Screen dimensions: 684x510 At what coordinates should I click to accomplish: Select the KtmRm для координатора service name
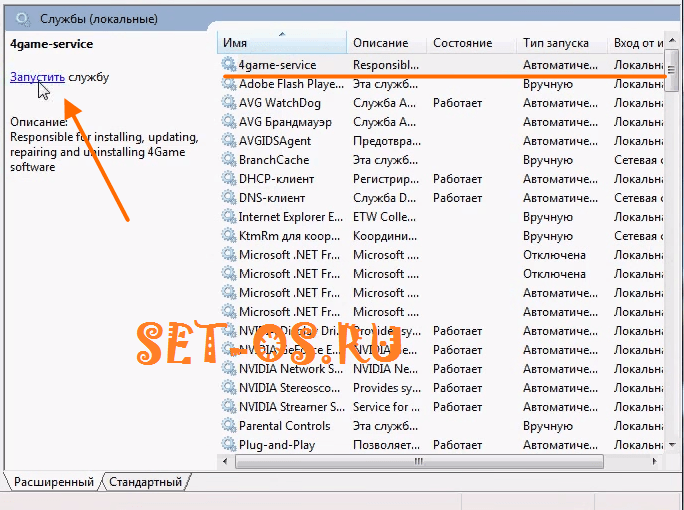point(289,236)
